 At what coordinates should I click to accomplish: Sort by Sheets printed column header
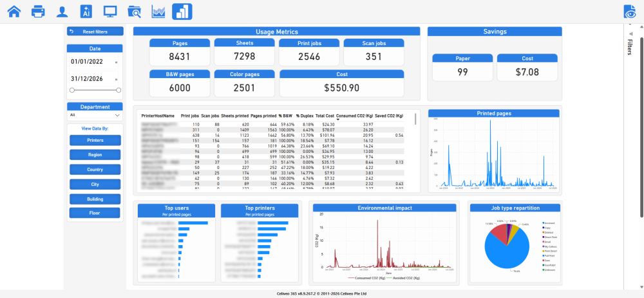[235, 116]
